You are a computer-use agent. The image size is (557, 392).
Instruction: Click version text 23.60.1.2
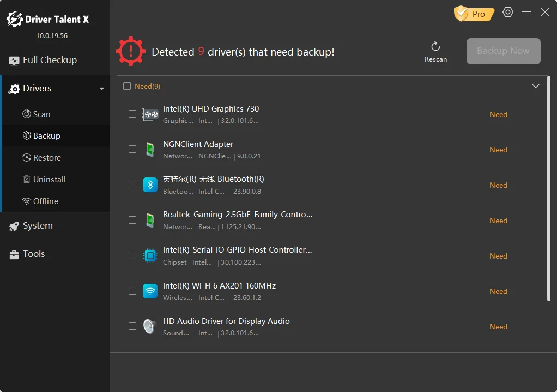(247, 298)
